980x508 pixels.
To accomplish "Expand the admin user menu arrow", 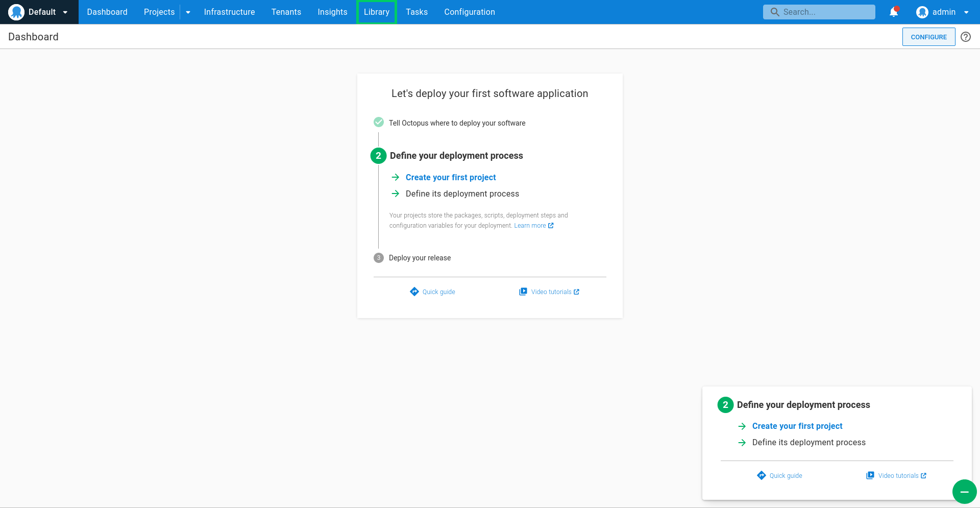I will [x=966, y=12].
